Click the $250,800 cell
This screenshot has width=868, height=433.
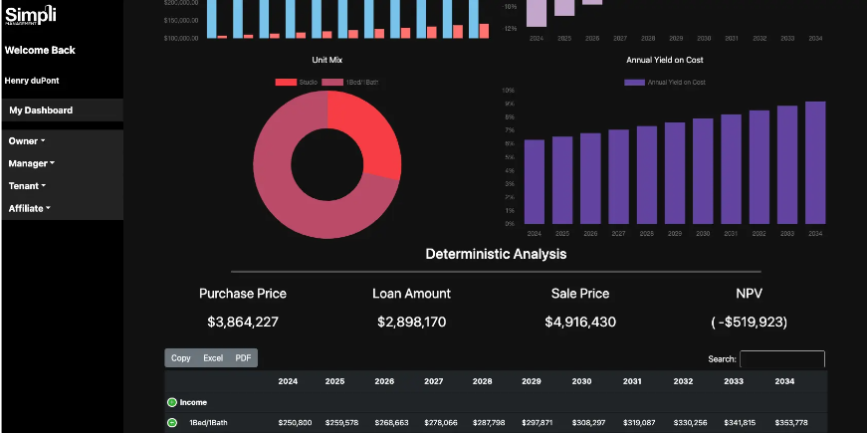tap(296, 422)
